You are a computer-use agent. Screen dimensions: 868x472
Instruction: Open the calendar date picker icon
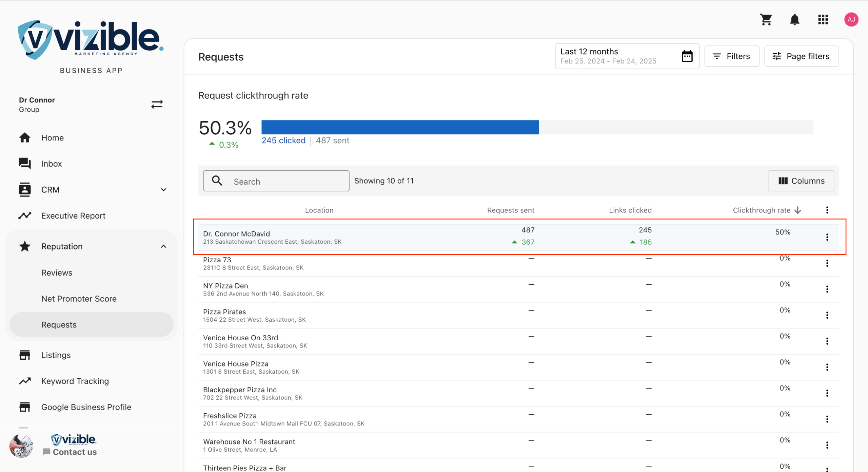click(687, 56)
